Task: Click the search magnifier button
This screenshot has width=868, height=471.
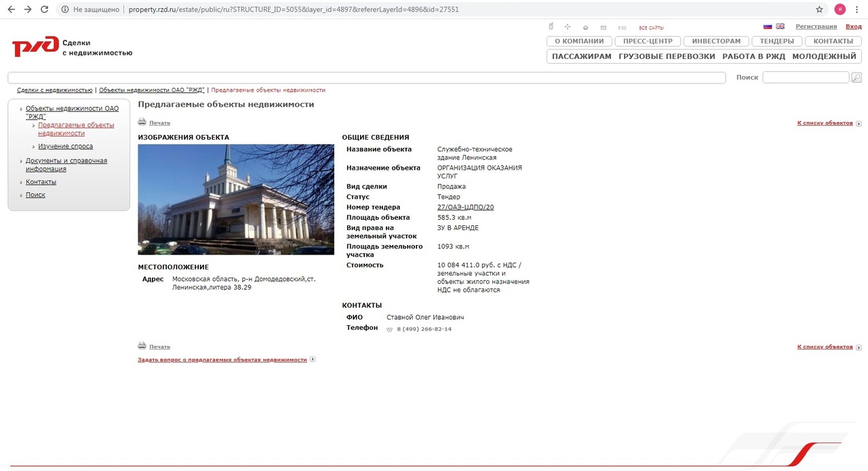Action: click(856, 77)
